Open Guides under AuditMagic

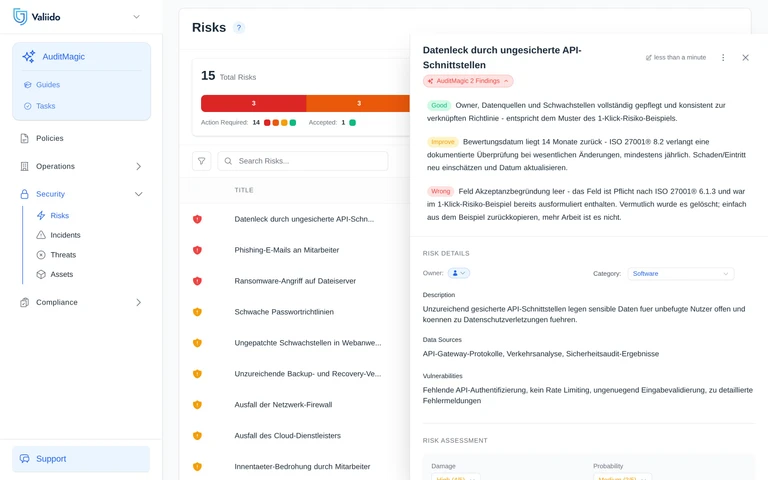pos(48,85)
